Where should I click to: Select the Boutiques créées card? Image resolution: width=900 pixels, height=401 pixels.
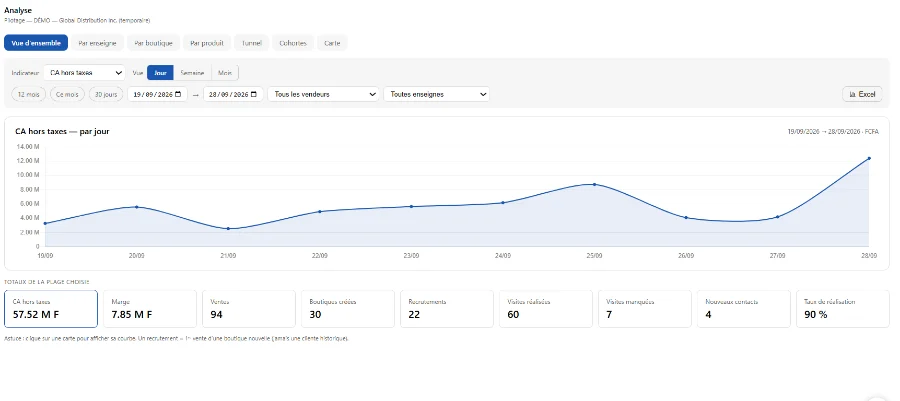(x=348, y=309)
